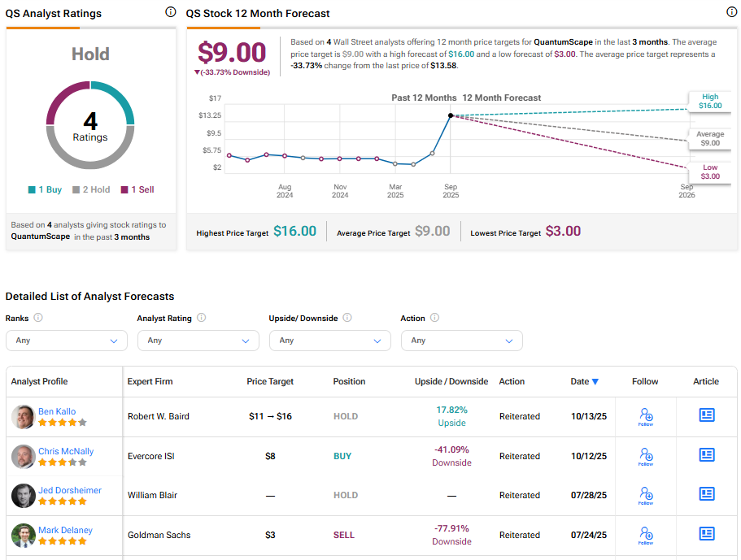Image resolution: width=741 pixels, height=560 pixels.
Task: Click the 12 Month Forecast info icon
Action: (730, 12)
